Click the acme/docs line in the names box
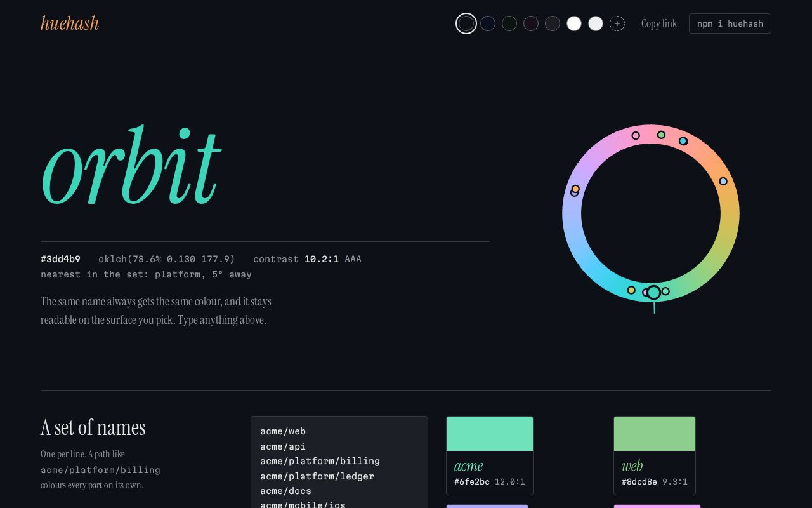Viewport: 812px width, 508px height. click(285, 491)
